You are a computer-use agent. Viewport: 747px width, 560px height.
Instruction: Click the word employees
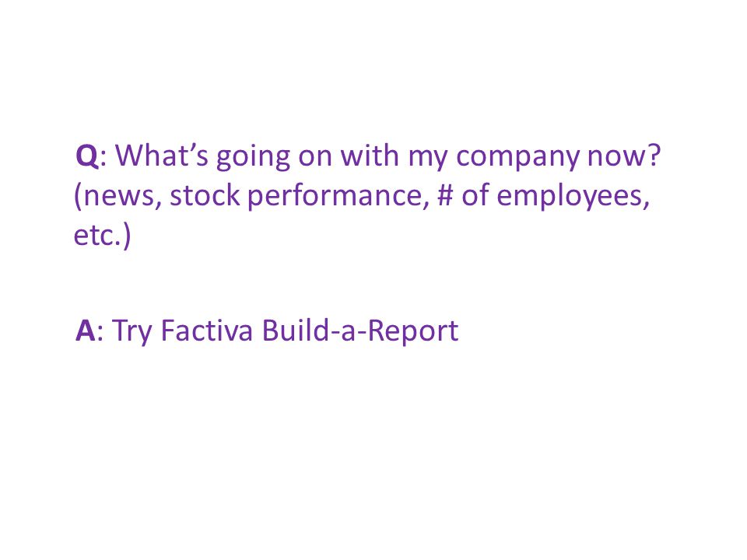tap(572, 198)
